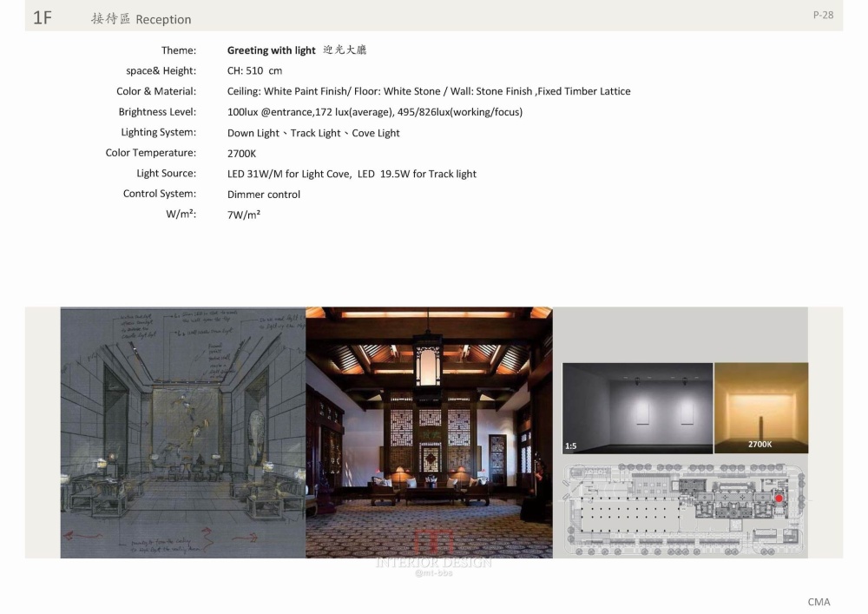Screen dimensions: 868x614
Task: Open the hand-drawn reception sketch image
Action: [182, 432]
